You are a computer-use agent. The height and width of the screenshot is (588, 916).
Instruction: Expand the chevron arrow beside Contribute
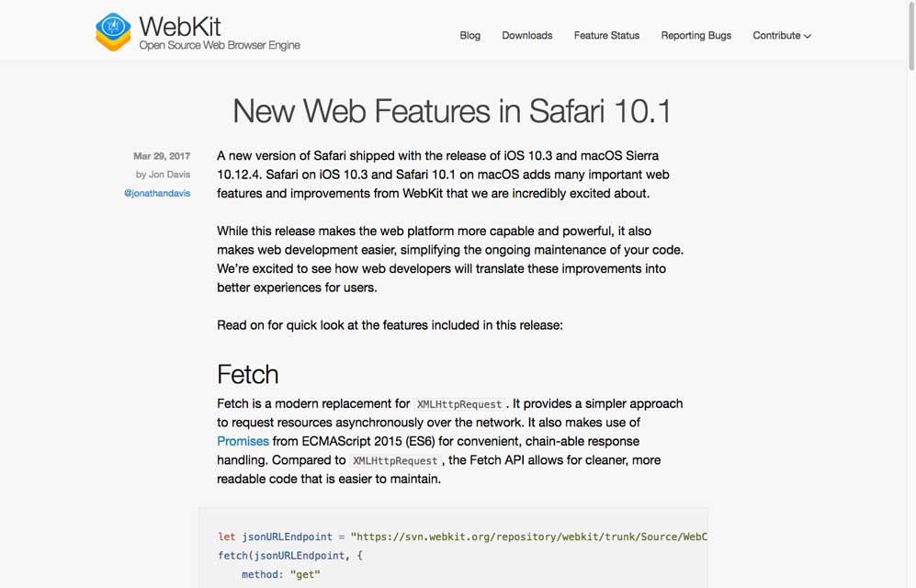click(x=808, y=37)
